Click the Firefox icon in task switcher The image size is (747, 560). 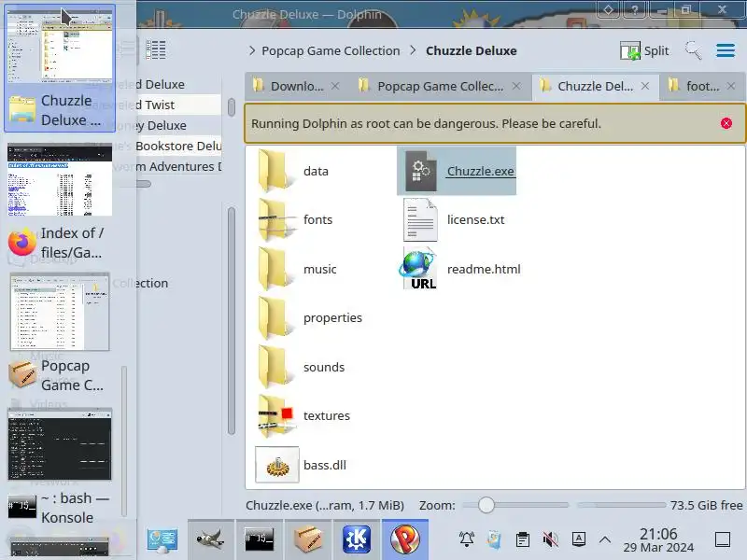pos(21,243)
